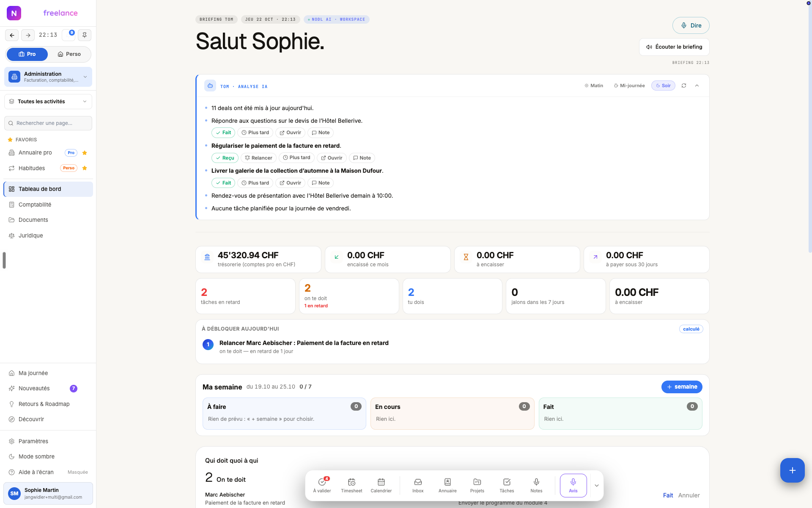Open Projets from the dock
812x508 pixels.
coord(477,485)
